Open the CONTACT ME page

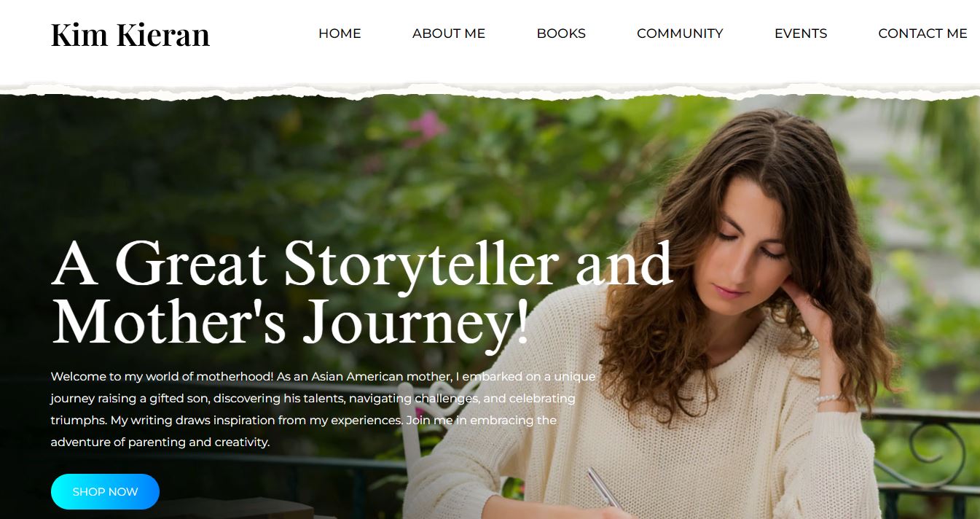click(922, 34)
